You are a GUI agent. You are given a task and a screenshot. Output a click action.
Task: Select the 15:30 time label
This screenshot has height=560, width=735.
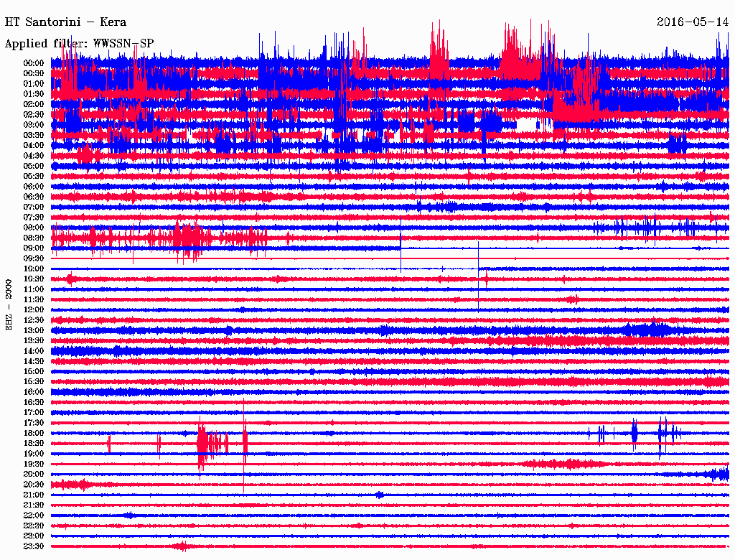(x=34, y=382)
